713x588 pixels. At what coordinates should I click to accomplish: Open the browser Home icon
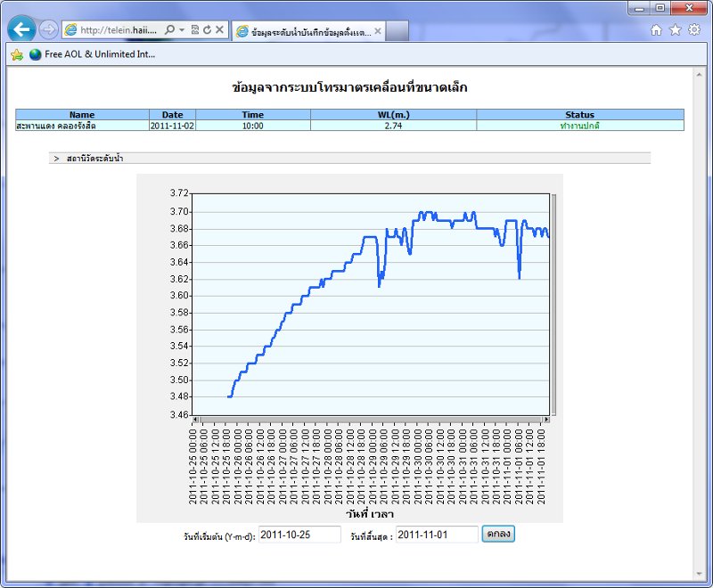pyautogui.click(x=657, y=29)
